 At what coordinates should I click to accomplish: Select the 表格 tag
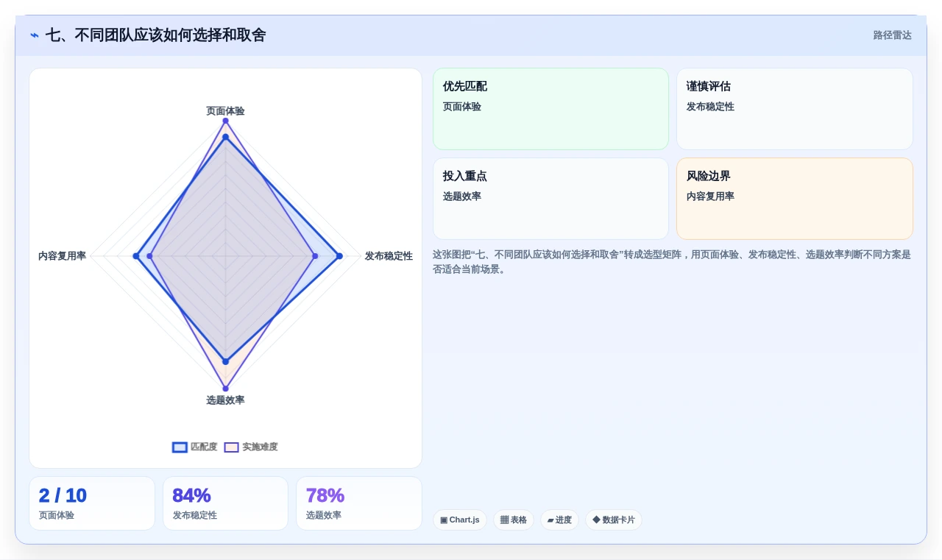point(514,520)
